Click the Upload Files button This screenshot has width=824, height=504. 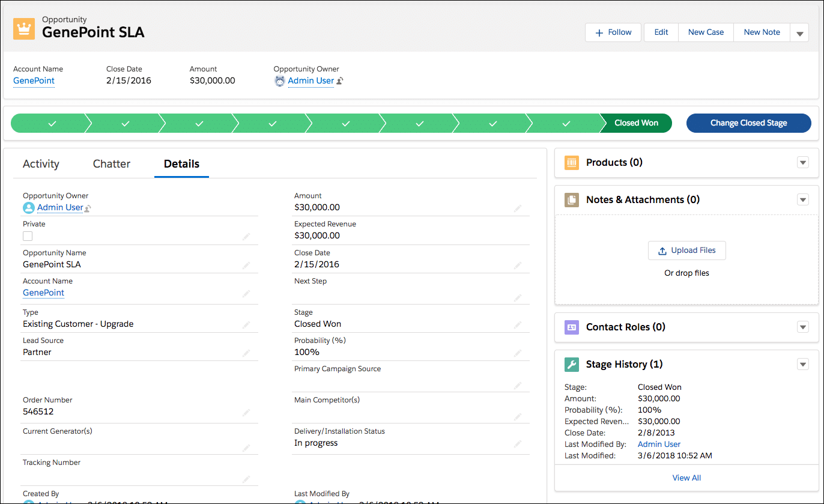pos(686,250)
